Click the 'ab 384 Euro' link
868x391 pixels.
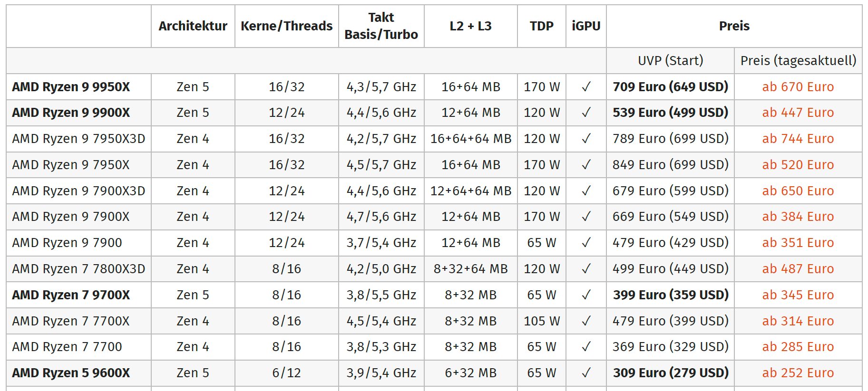point(798,217)
